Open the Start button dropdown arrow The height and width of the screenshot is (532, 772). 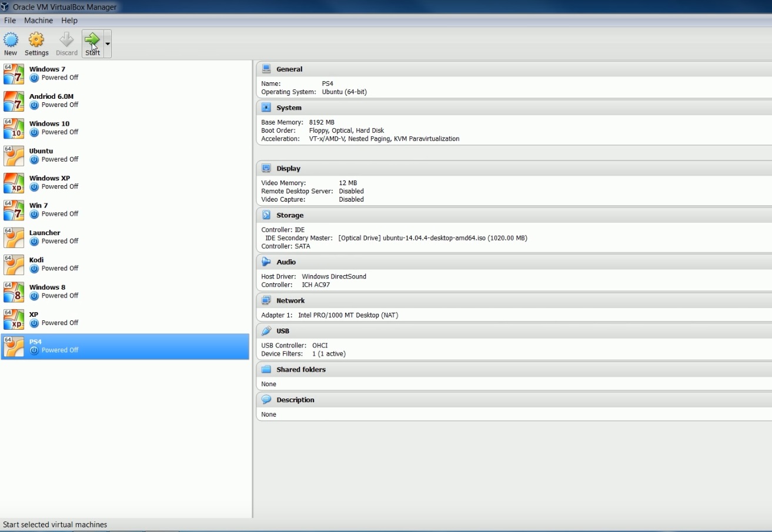pyautogui.click(x=107, y=44)
